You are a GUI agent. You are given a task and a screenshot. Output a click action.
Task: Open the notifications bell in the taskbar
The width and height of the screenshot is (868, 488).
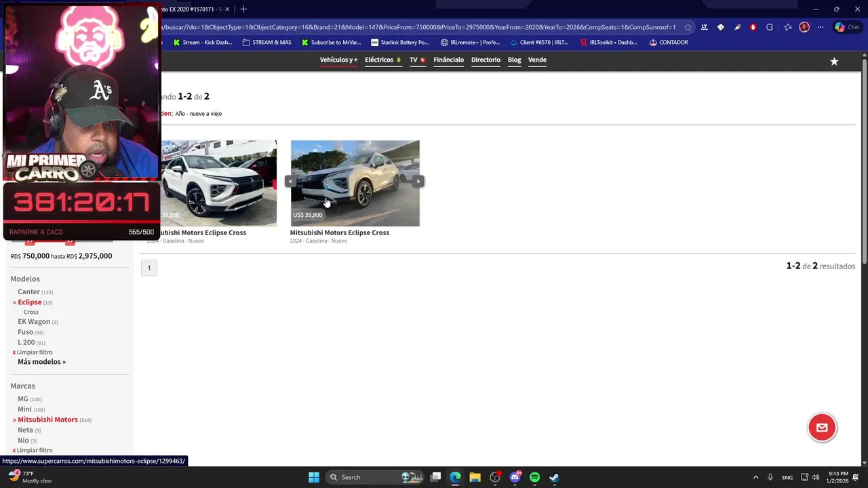[x=855, y=477]
